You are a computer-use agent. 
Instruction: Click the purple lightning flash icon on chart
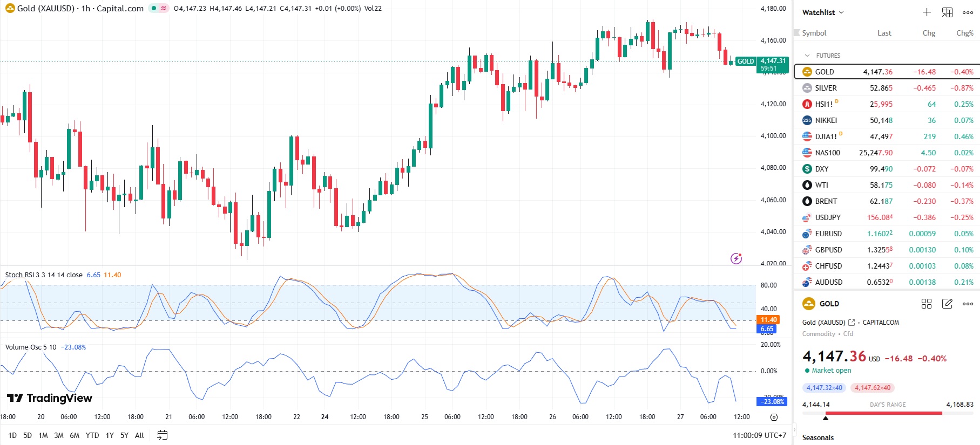[736, 258]
